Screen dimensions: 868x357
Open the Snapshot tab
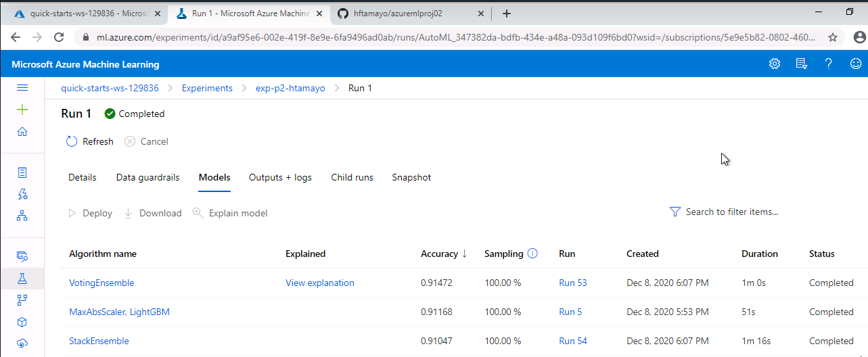click(411, 177)
